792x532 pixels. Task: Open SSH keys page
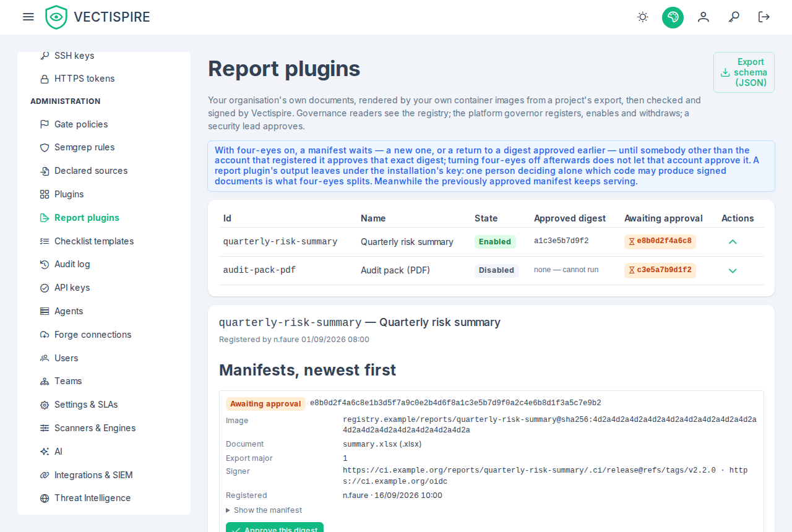tap(74, 56)
